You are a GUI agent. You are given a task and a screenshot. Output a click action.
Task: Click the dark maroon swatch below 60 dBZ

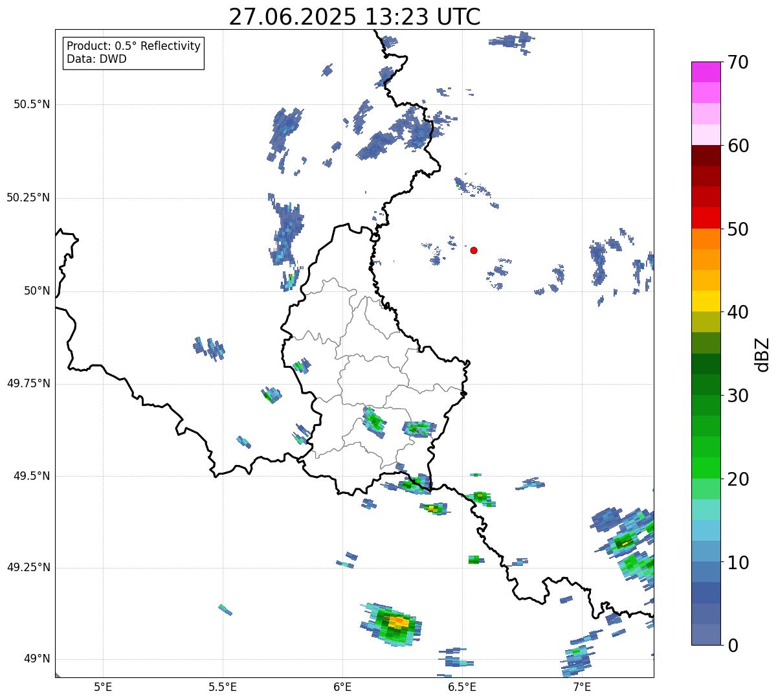pos(706,155)
